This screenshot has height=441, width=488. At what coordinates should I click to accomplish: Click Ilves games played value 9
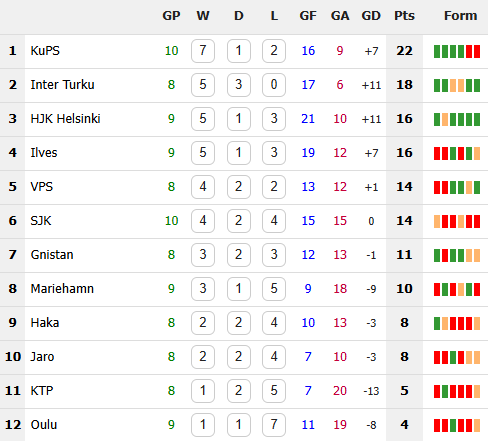click(x=171, y=153)
